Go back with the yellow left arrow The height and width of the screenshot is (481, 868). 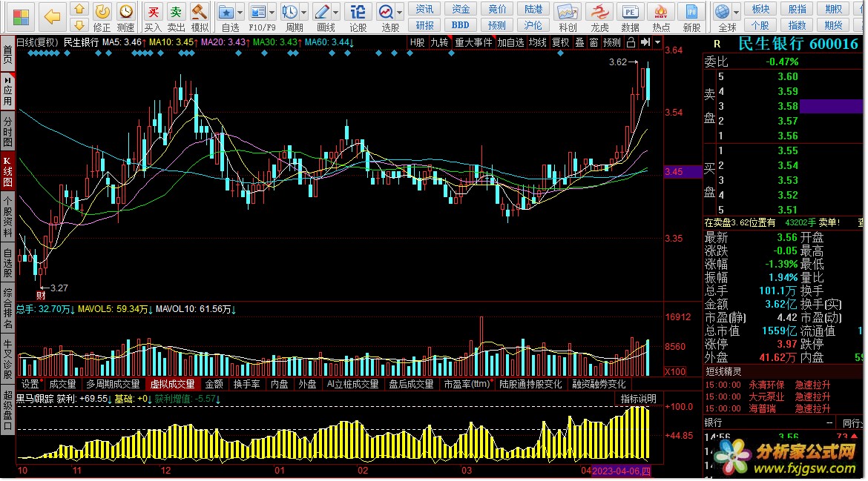point(52,16)
